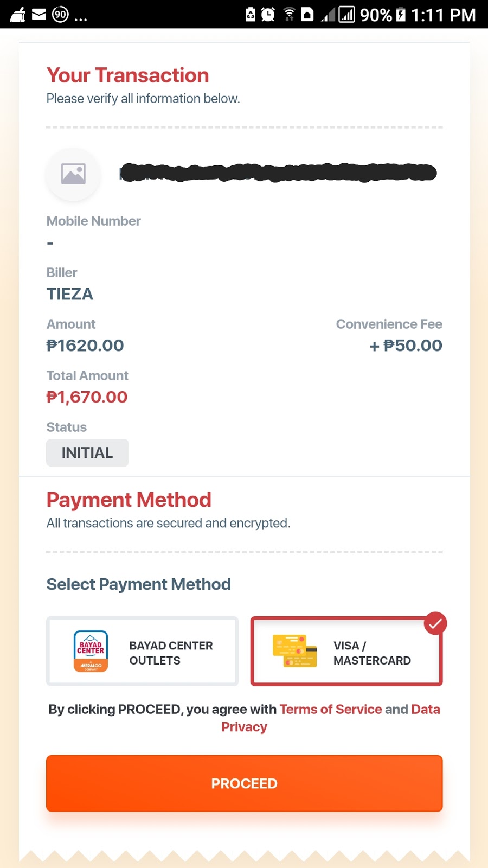Screen dimensions: 488x868
Task: Tap the red checkmark badge
Action: pos(435,624)
